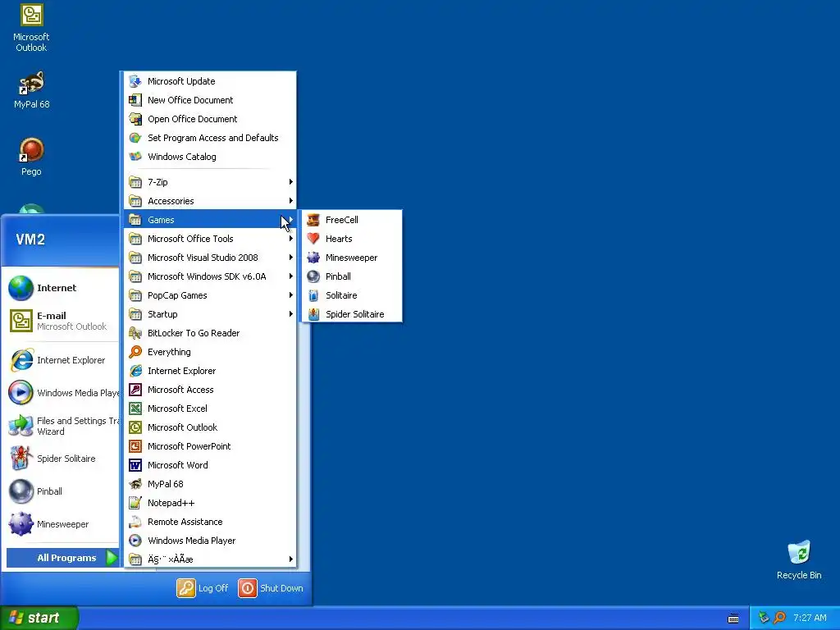Open Spider Solitaire in Games submenu
This screenshot has height=630, width=840.
(x=351, y=314)
